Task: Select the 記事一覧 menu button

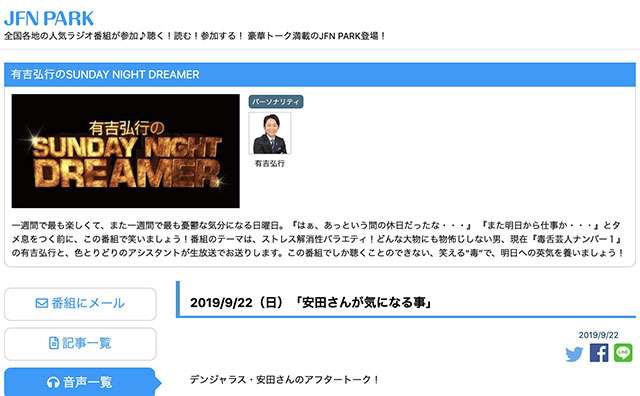Action: [x=80, y=344]
